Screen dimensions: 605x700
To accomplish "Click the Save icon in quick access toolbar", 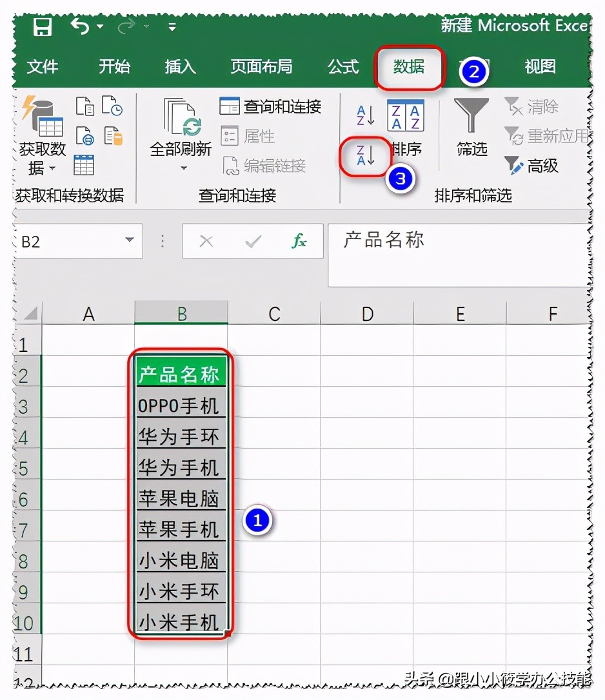I will (43, 27).
